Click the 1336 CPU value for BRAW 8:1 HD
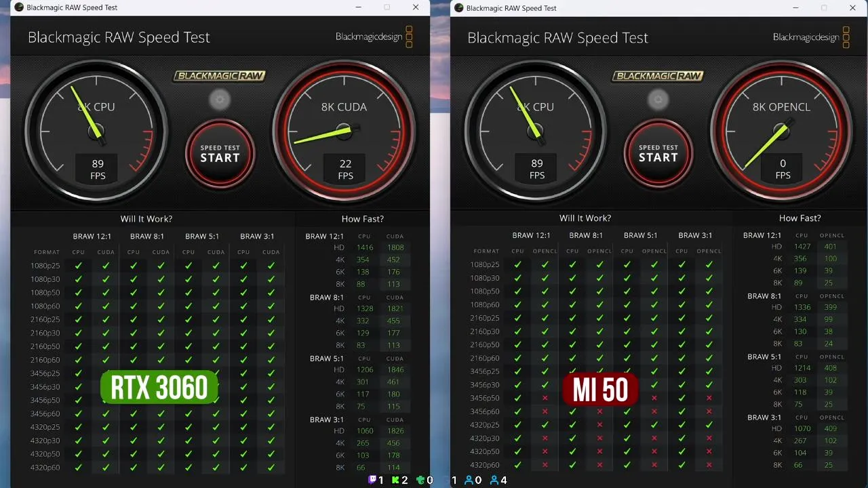This screenshot has width=868, height=488. tap(802, 307)
